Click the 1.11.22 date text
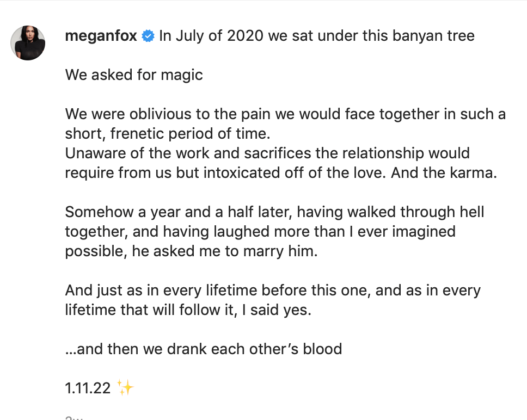Viewport: 527px width, 420px height. click(x=88, y=388)
